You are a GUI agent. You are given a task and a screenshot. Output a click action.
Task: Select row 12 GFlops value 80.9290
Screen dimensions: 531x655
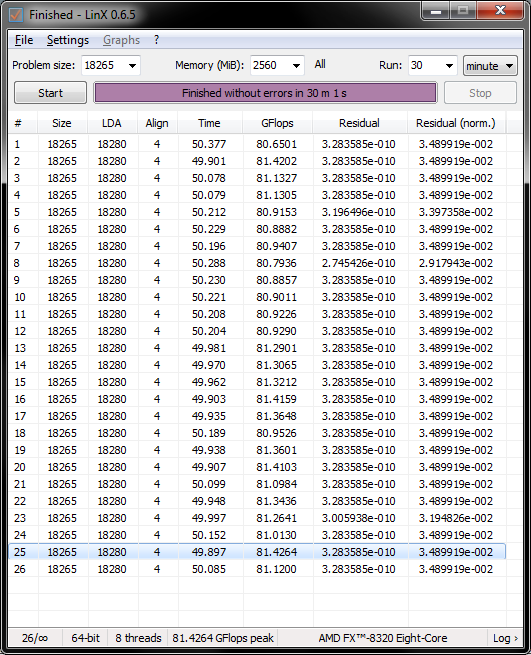(x=277, y=331)
